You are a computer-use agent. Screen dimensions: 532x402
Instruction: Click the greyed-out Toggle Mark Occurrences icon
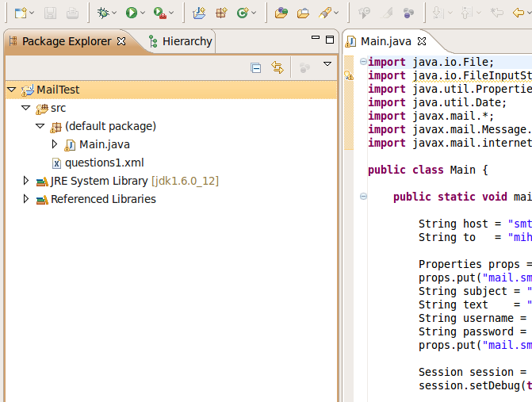(387, 13)
